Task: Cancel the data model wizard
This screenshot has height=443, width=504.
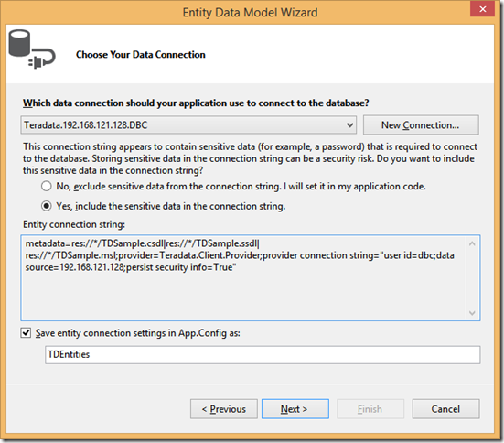Action: [445, 409]
